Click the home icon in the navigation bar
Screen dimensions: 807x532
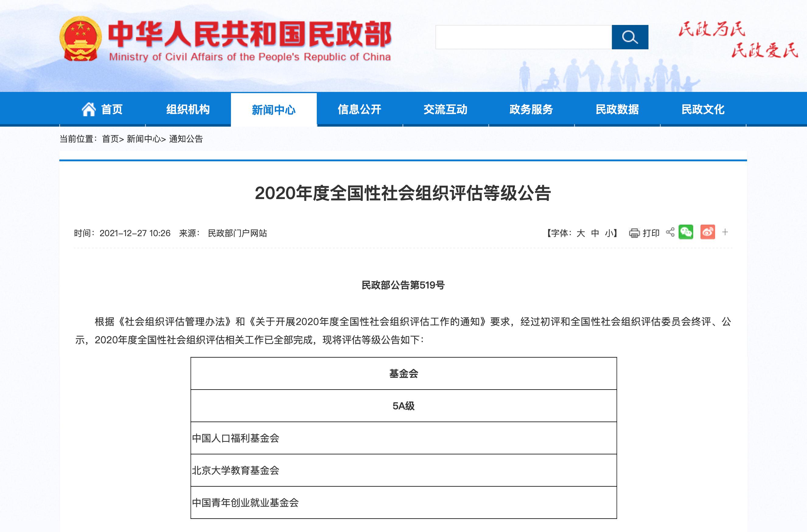click(x=89, y=110)
